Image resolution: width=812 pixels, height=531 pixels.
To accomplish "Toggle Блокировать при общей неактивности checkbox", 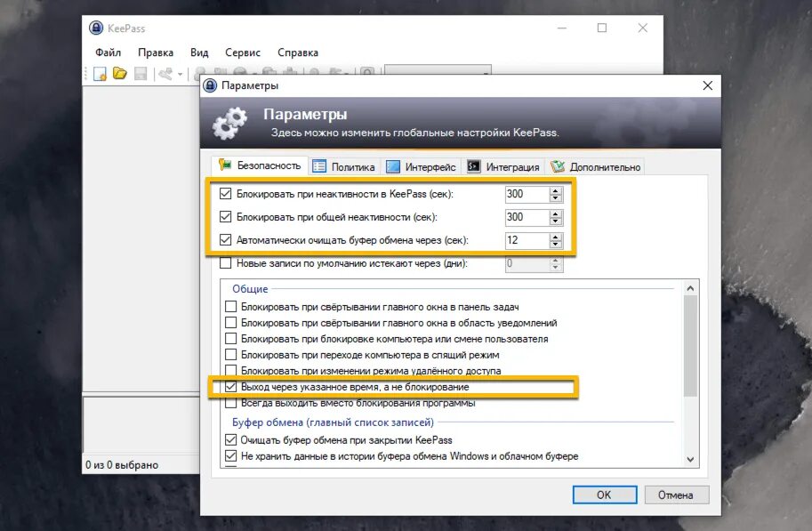I will (225, 216).
